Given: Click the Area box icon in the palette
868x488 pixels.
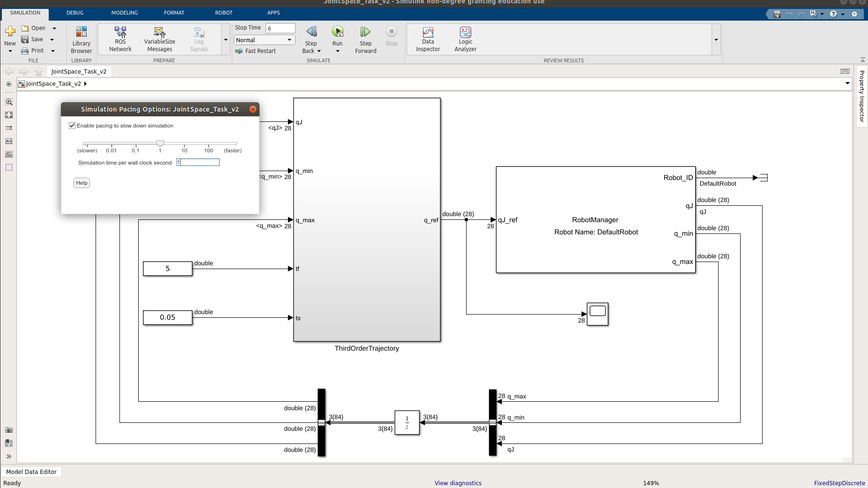Looking at the screenshot, I should pyautogui.click(x=9, y=167).
